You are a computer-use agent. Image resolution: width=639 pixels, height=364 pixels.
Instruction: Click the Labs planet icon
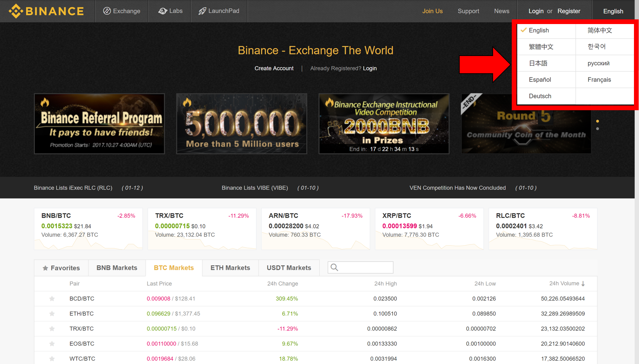[x=163, y=11]
